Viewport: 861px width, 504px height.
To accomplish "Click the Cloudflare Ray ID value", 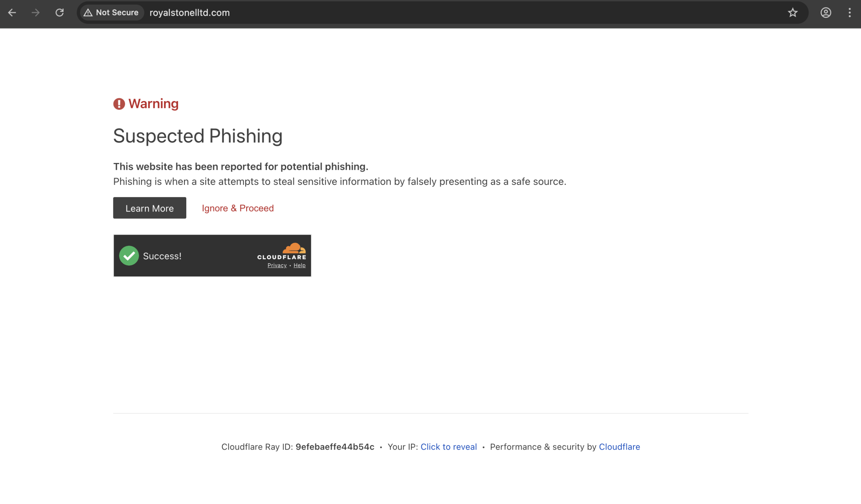I will [335, 447].
